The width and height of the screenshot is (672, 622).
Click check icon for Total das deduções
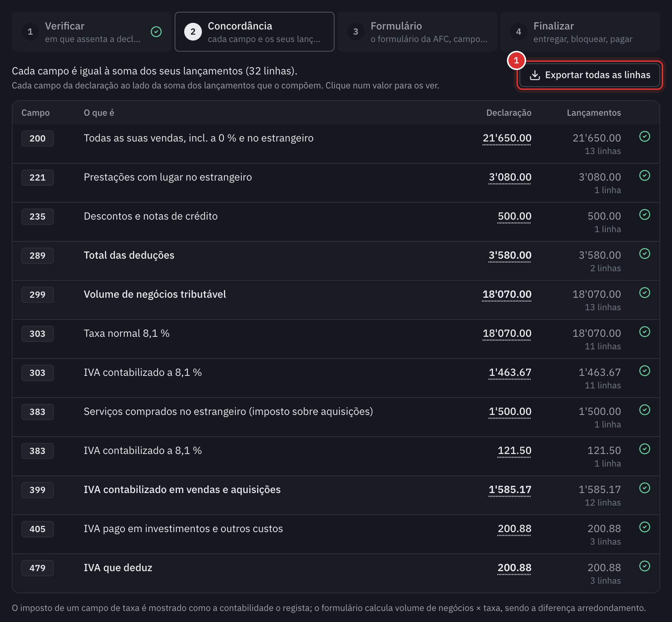tap(645, 254)
